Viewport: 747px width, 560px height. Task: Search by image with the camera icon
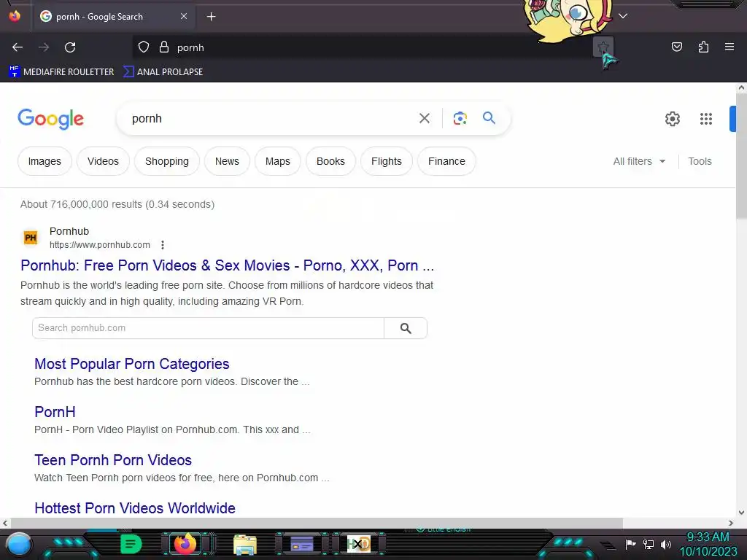[460, 118]
